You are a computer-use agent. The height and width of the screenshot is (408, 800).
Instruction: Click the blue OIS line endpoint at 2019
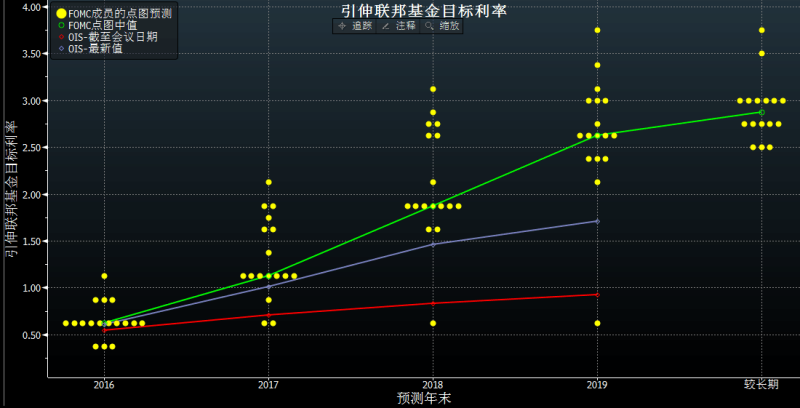597,221
